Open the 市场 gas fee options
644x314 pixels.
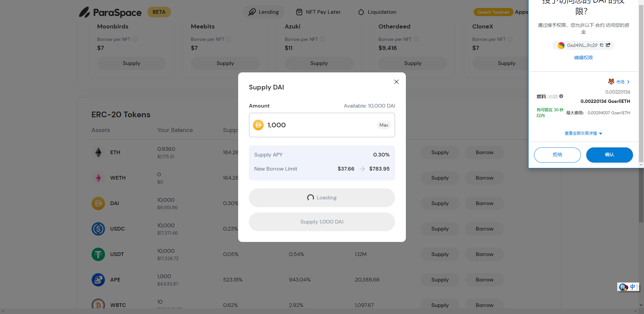point(620,82)
